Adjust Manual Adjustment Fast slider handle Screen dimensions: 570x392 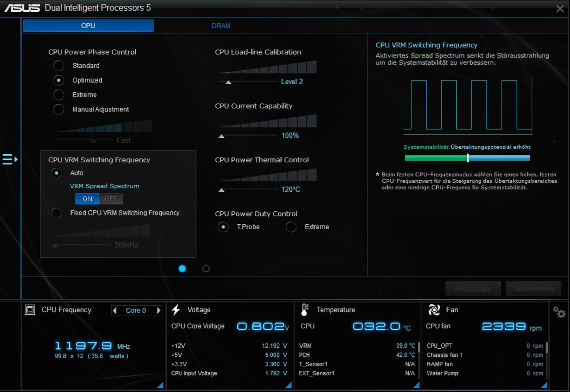pos(93,141)
